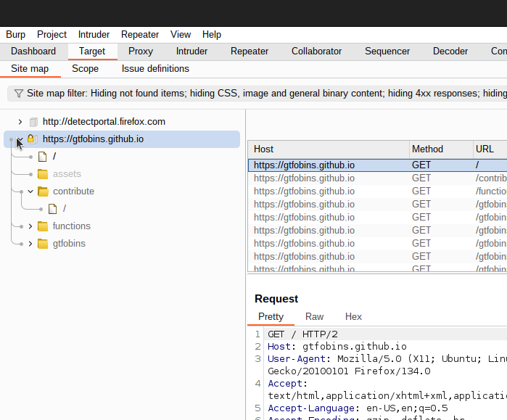Click the Accept-Language header line
The width and height of the screenshot is (507, 420).
[x=358, y=408]
